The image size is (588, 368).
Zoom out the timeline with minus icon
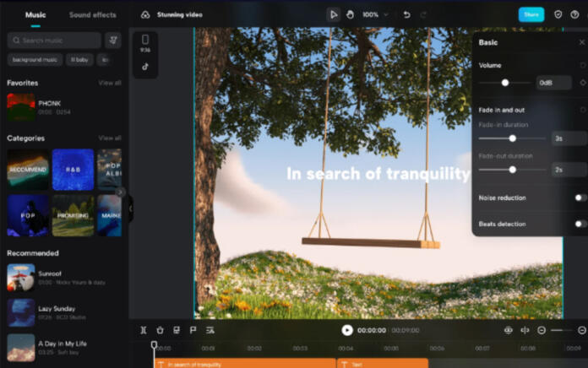coord(542,330)
